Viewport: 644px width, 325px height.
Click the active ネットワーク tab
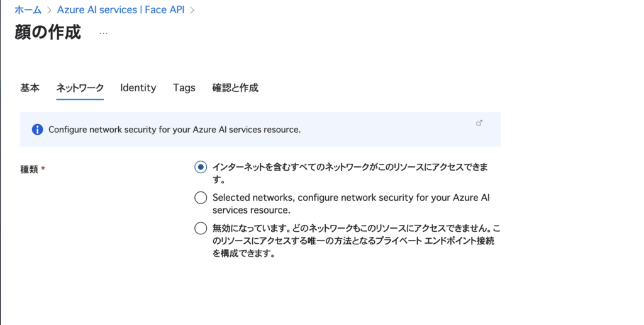point(80,88)
